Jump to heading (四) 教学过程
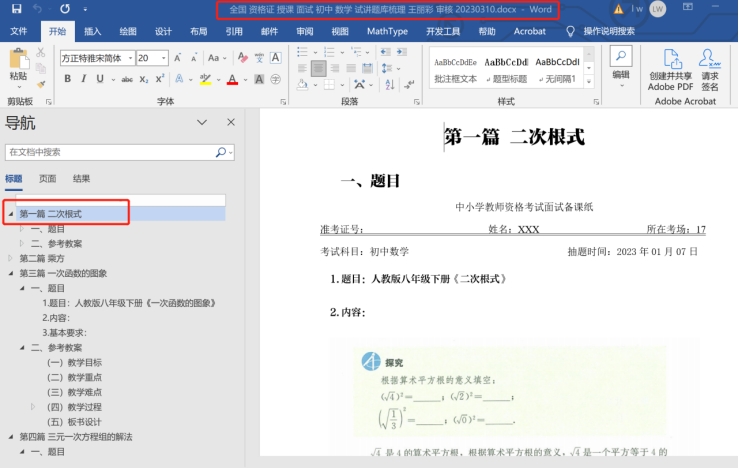Viewport: 739px width, 468px height. (x=75, y=407)
